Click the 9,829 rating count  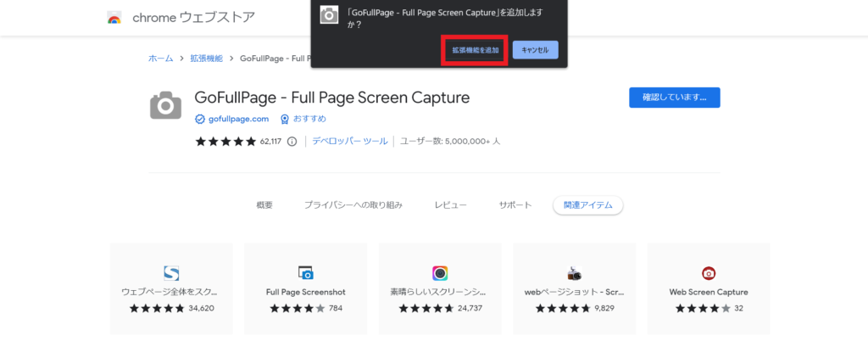(x=604, y=308)
